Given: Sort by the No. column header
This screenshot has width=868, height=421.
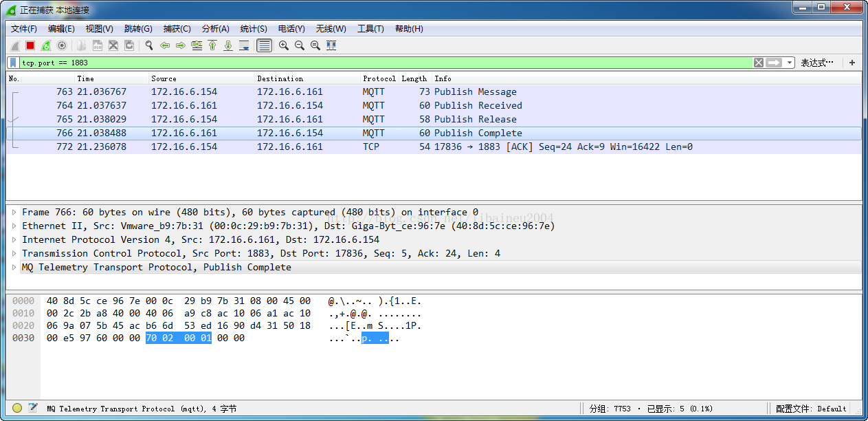Looking at the screenshot, I should [x=41, y=78].
